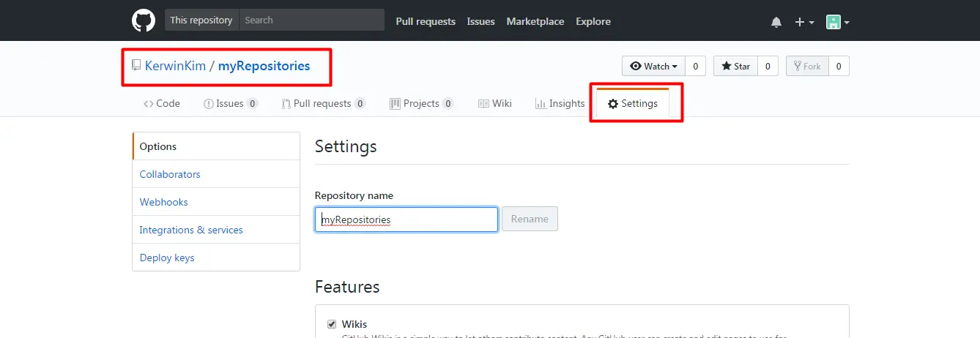This screenshot has height=338, width=980.
Task: Open the user avatar menu
Action: 838,22
